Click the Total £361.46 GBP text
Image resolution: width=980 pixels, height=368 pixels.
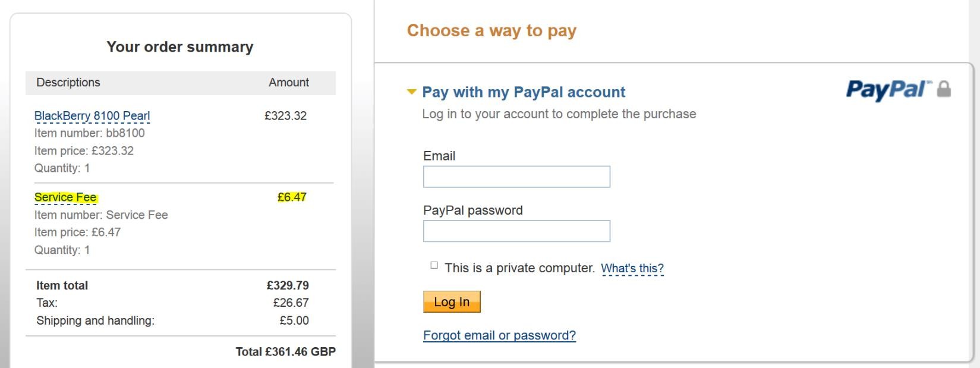click(x=285, y=352)
